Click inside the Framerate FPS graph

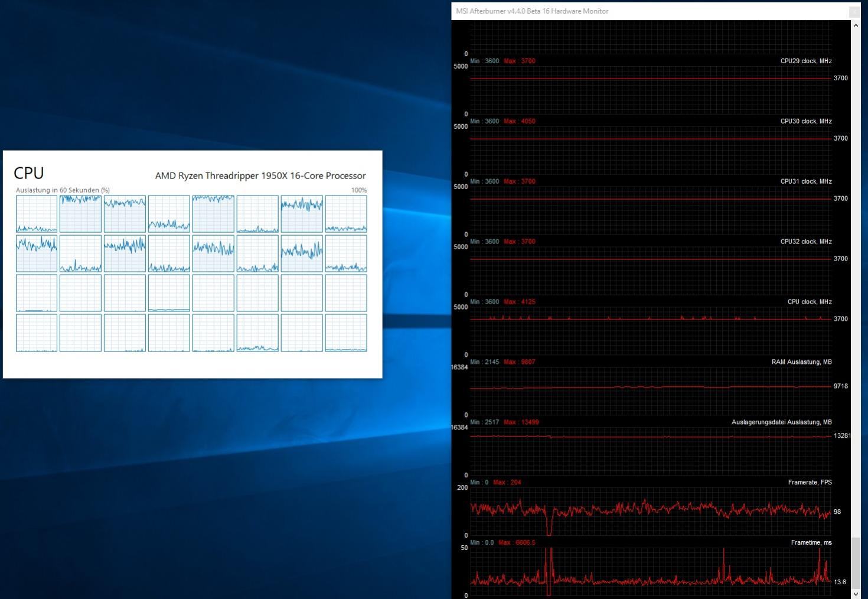click(x=651, y=512)
